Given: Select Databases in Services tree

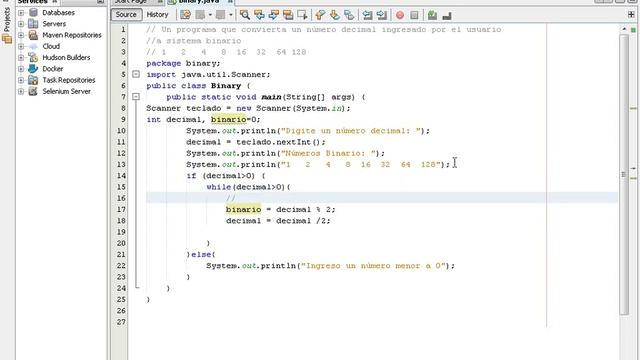Looking at the screenshot, I should [x=58, y=13].
